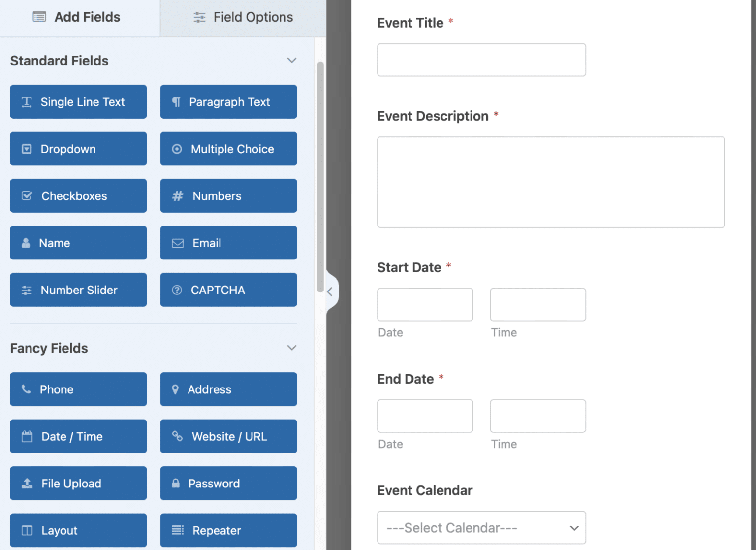Open the Select Calendar dropdown

pyautogui.click(x=481, y=527)
